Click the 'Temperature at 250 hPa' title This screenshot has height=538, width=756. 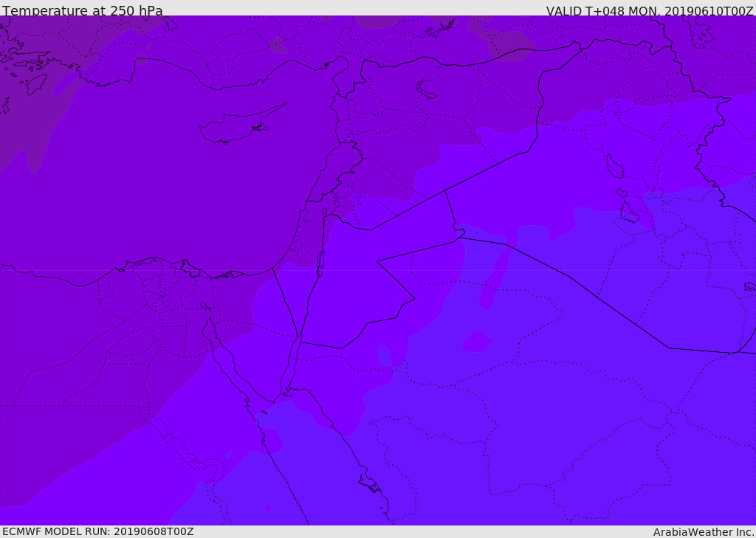(x=83, y=10)
